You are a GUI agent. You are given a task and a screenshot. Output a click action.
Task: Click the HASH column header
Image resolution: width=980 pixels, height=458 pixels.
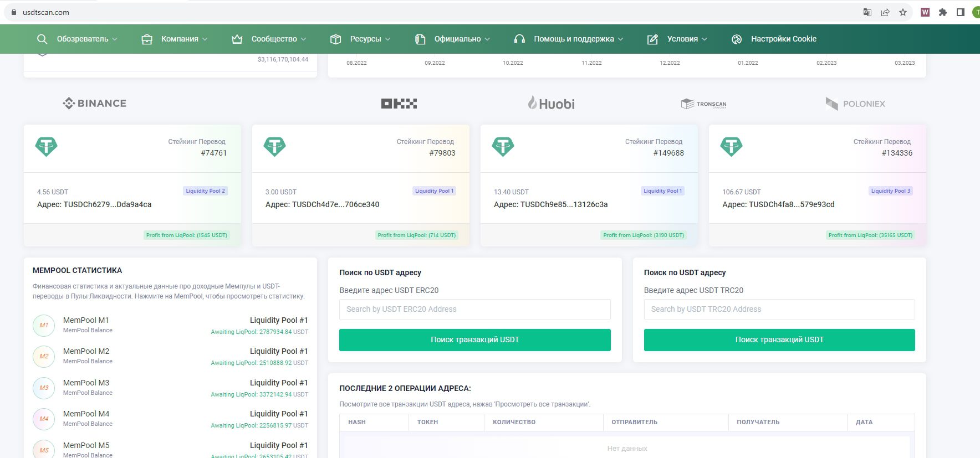(357, 422)
